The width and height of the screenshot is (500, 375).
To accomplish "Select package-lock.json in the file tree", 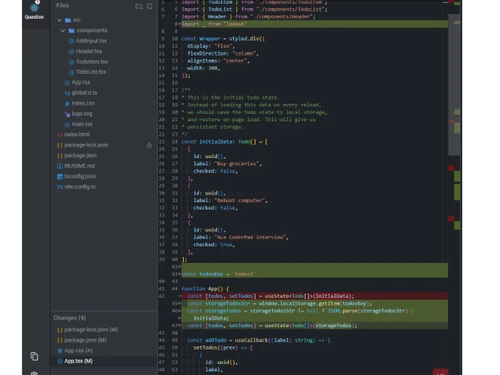I will pos(86,145).
